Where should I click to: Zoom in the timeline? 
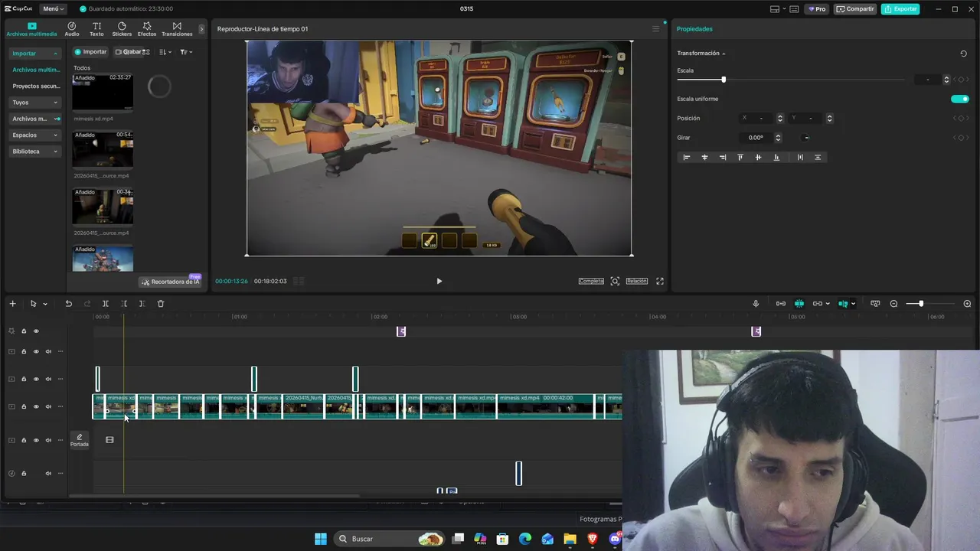(967, 304)
